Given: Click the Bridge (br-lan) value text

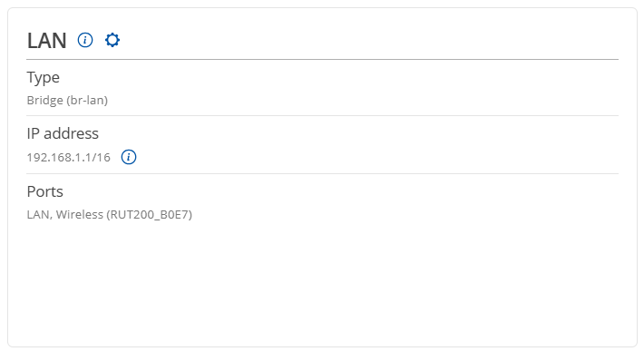Looking at the screenshot, I should click(67, 100).
